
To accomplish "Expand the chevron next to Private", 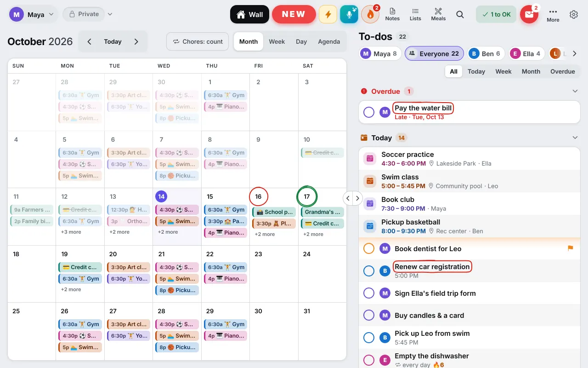I will coord(110,14).
